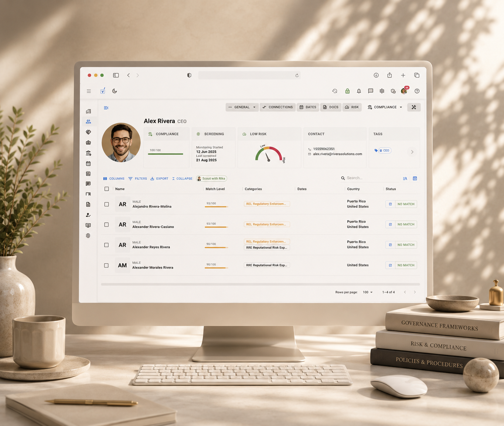Click the blue panel icon right of search

point(415,178)
